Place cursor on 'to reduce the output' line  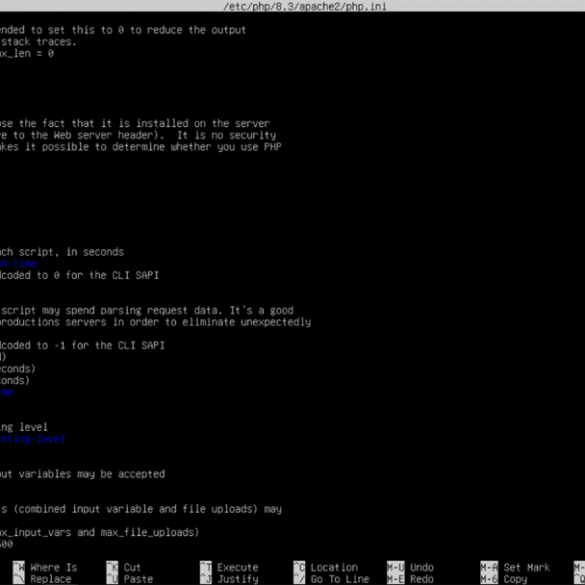click(x=123, y=30)
